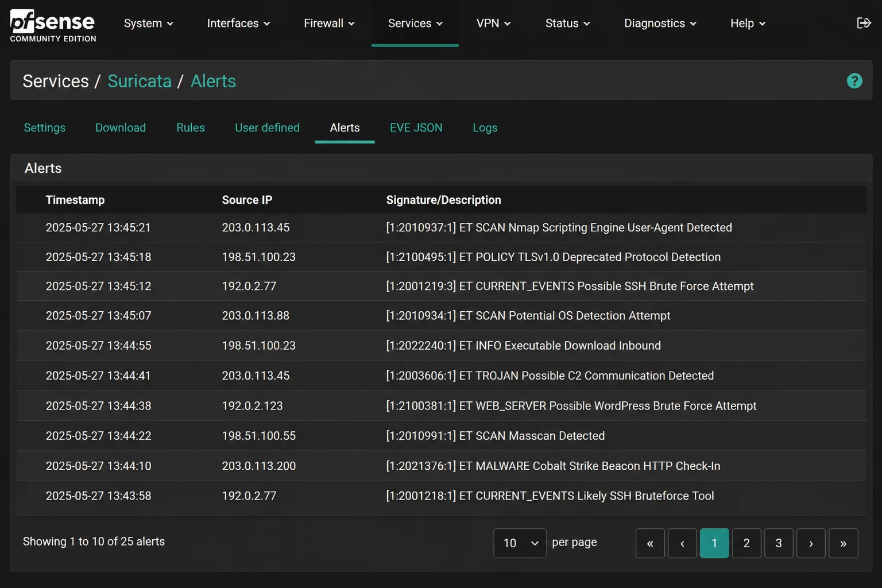Select the Masscan Detected alert

pyautogui.click(x=495, y=436)
